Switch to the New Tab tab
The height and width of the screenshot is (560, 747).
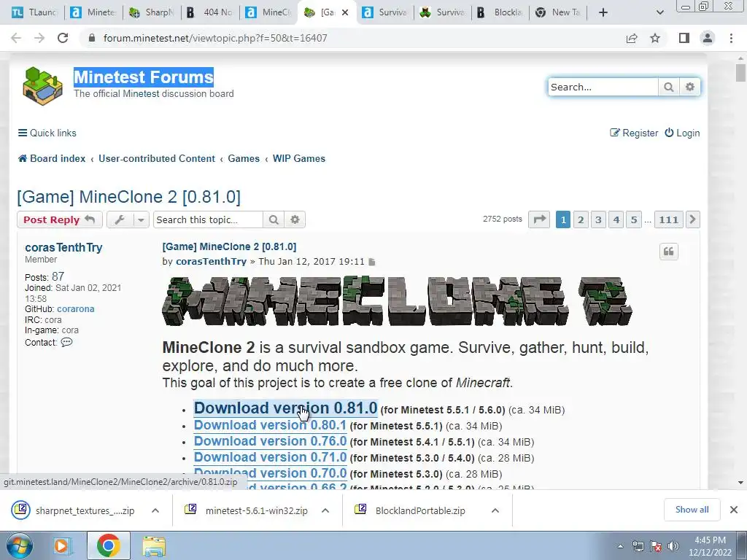(558, 12)
